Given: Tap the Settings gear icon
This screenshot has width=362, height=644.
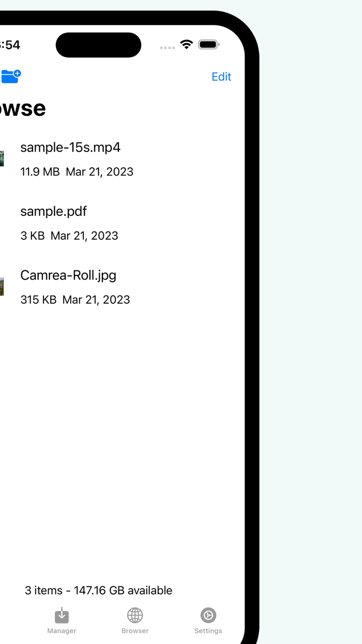Looking at the screenshot, I should (x=208, y=615).
